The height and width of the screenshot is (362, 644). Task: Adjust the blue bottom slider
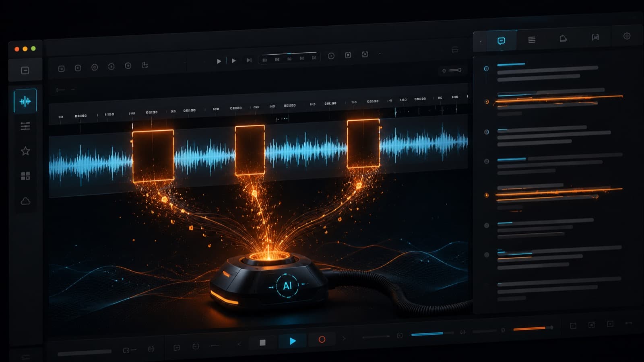pos(432,333)
